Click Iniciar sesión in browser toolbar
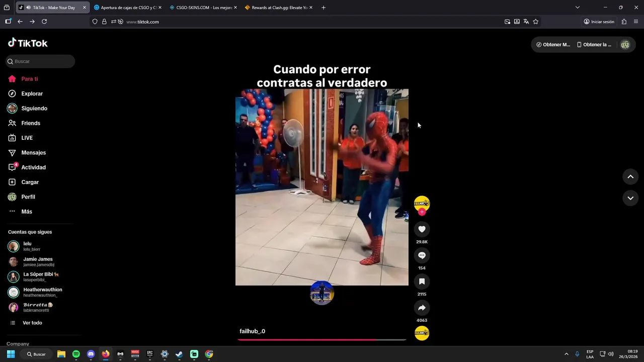 [599, 22]
